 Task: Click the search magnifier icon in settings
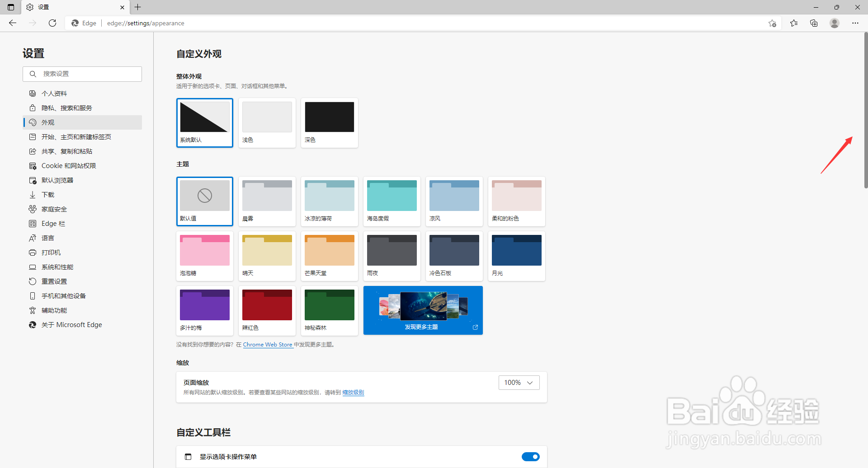[33, 74]
